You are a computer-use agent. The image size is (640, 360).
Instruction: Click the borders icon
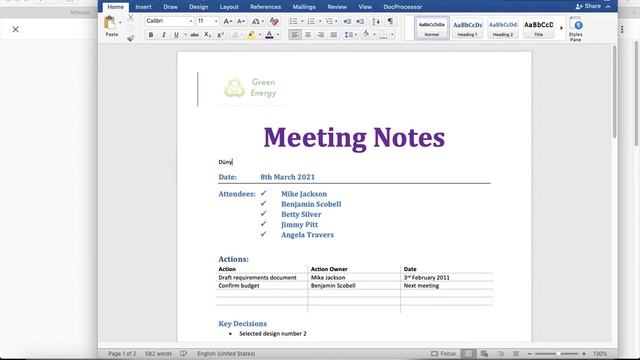point(383,35)
